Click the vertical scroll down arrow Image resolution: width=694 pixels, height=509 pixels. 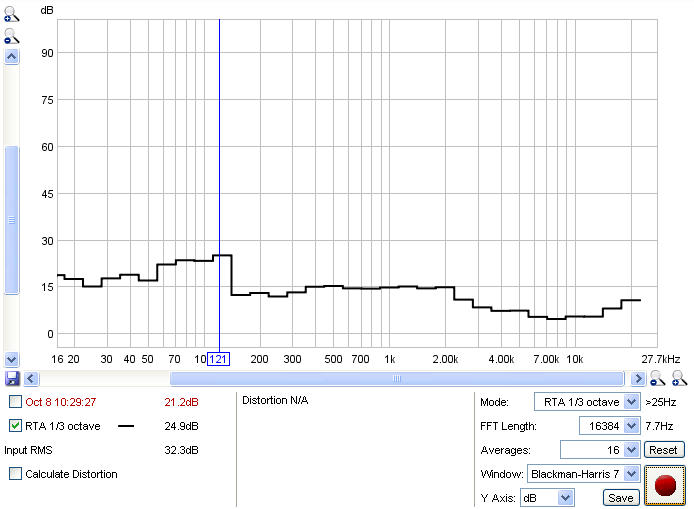[x=12, y=359]
